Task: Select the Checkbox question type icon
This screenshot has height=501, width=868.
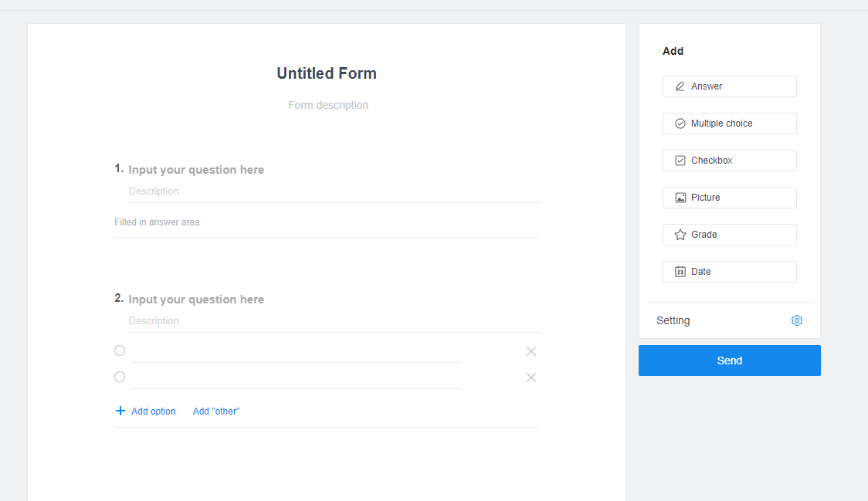Action: pyautogui.click(x=680, y=160)
